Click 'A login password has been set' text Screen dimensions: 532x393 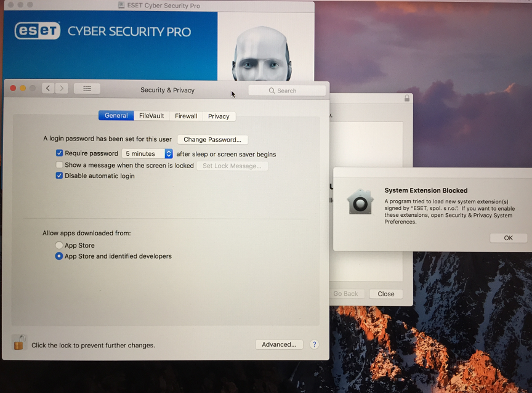tap(107, 139)
